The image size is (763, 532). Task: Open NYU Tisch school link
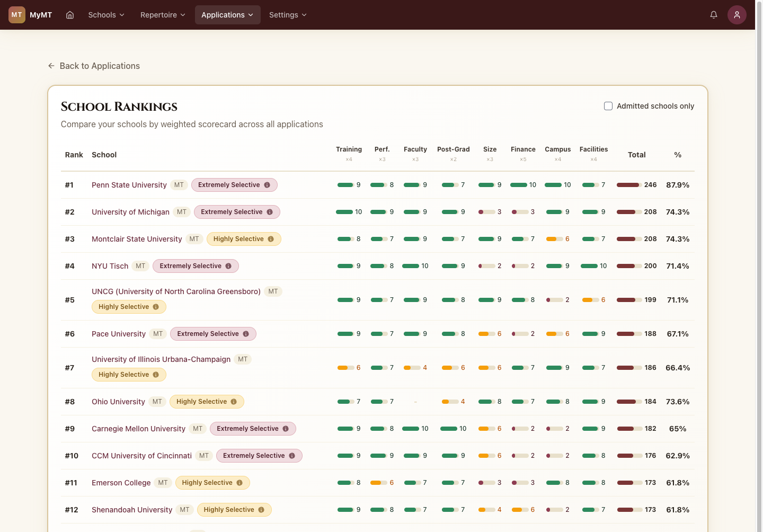click(x=110, y=266)
